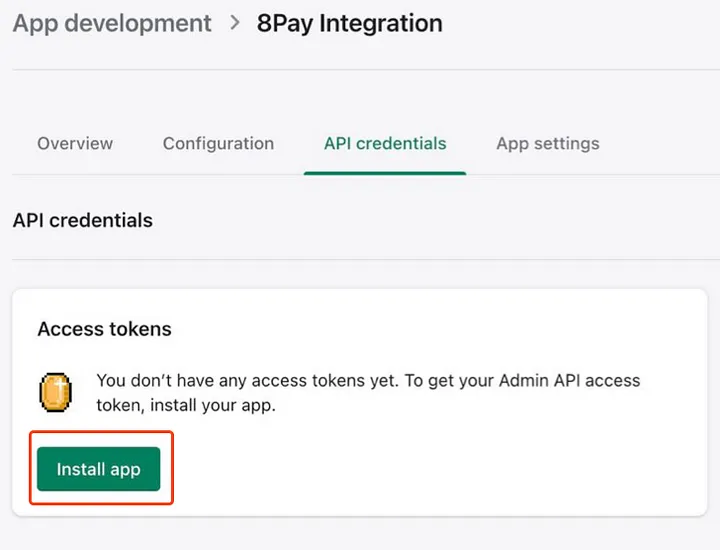
Task: Go back to App development breadcrumb
Action: (112, 23)
